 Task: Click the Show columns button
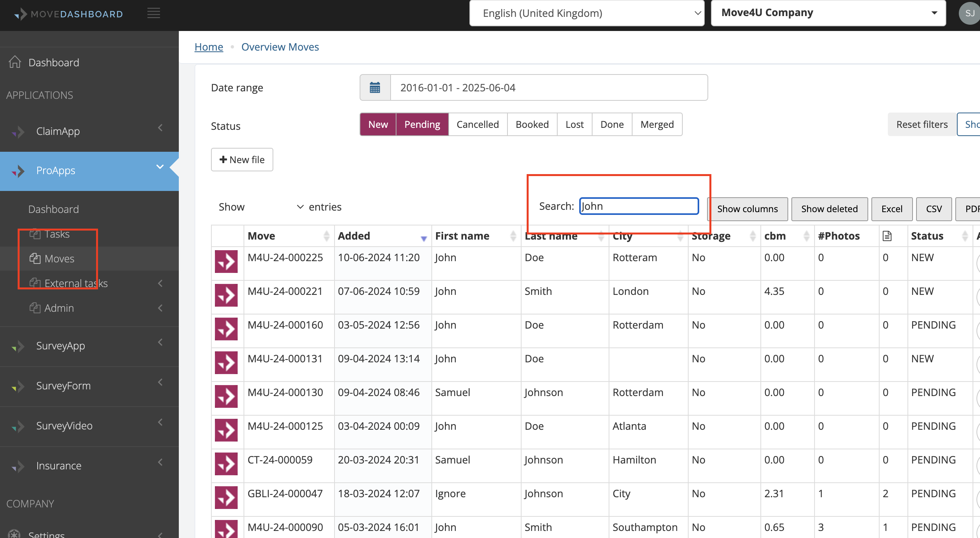coord(747,209)
